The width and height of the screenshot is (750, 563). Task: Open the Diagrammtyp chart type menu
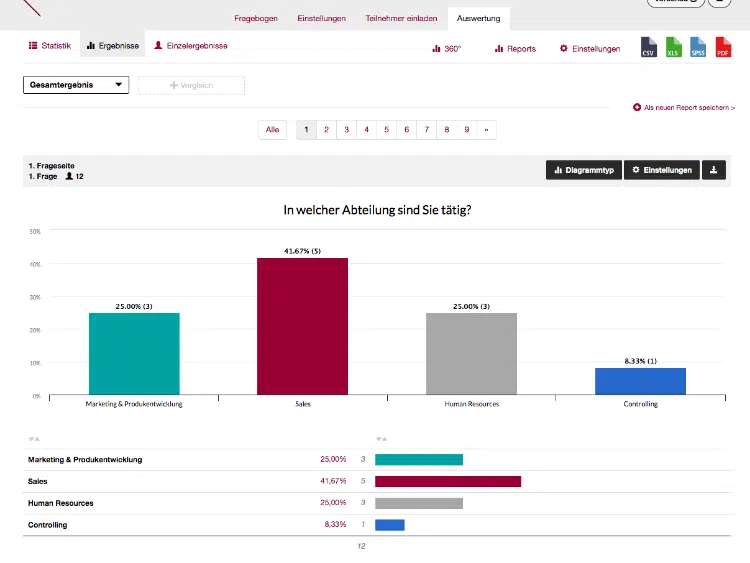point(584,170)
